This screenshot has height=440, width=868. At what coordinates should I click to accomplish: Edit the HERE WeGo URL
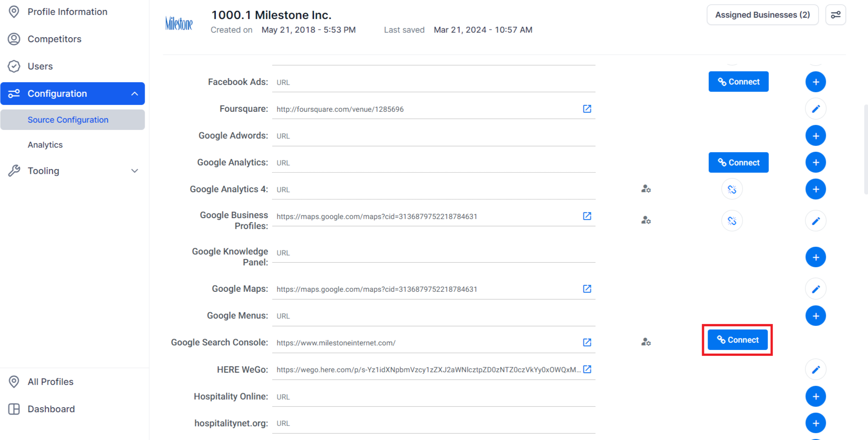(816, 370)
